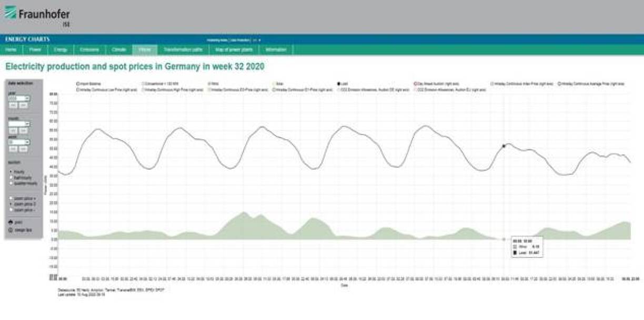Viewport: 644px width, 320px height.
Task: Toggle the Solar series legend marker
Action: tap(274, 84)
